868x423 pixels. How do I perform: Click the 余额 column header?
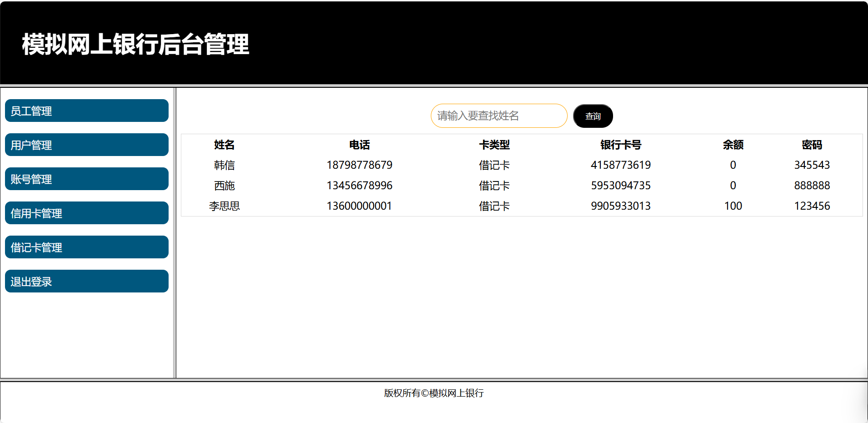733,145
